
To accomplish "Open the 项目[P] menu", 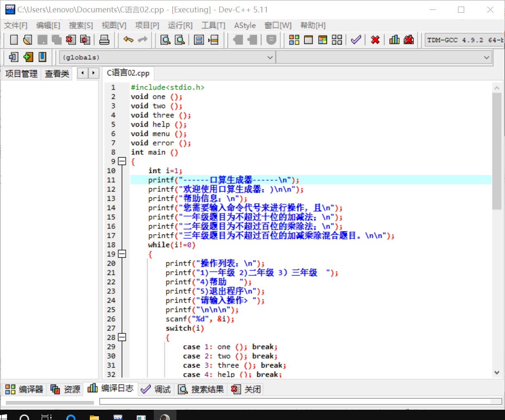I will pos(147,26).
